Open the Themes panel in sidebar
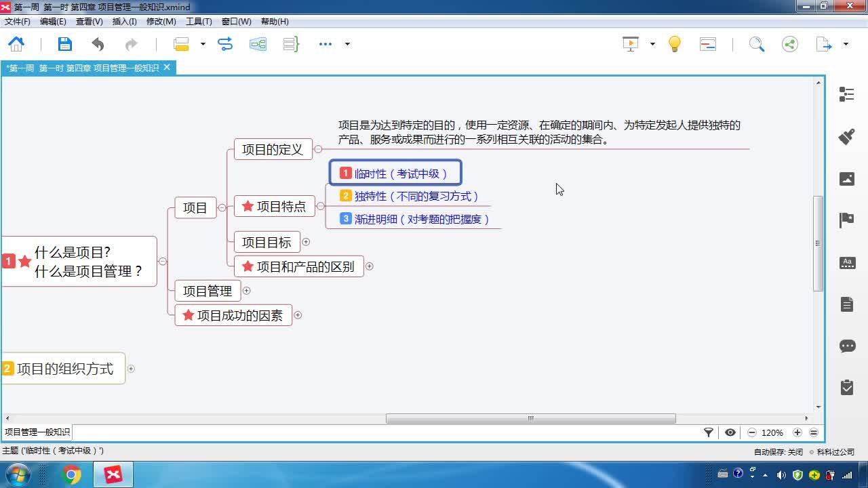This screenshot has height=488, width=868. coord(848,263)
